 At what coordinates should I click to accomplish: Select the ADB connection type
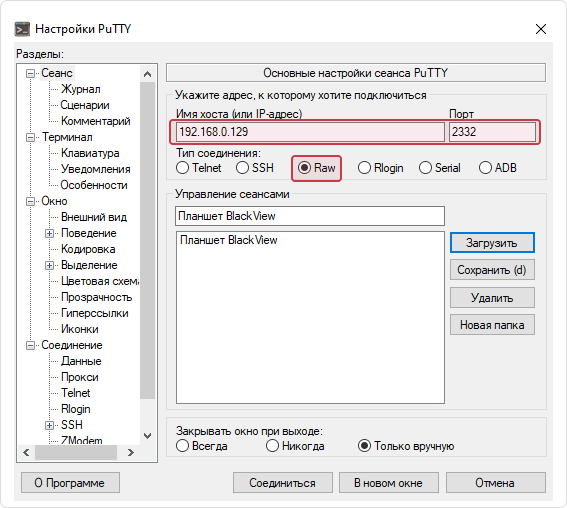[x=498, y=168]
